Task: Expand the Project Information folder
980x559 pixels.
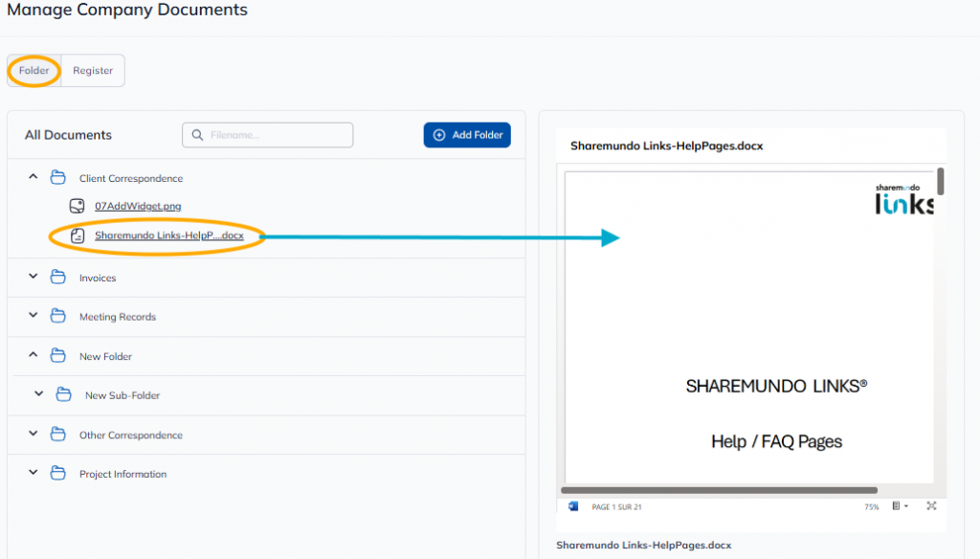Action: [x=33, y=473]
